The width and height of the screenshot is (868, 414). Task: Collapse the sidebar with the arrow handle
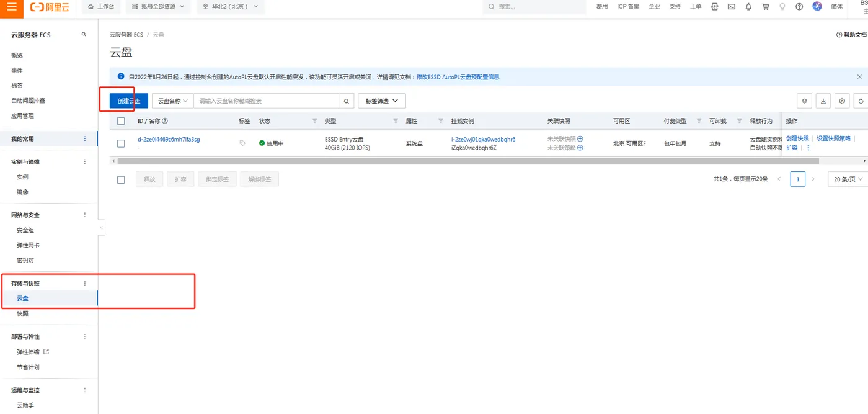click(102, 228)
